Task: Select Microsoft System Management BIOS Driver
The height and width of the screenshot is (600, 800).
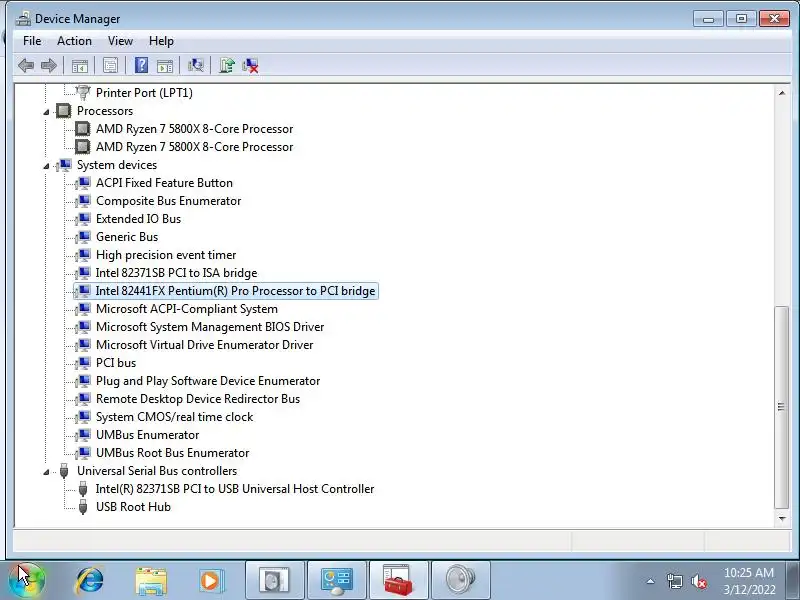Action: [x=210, y=327]
